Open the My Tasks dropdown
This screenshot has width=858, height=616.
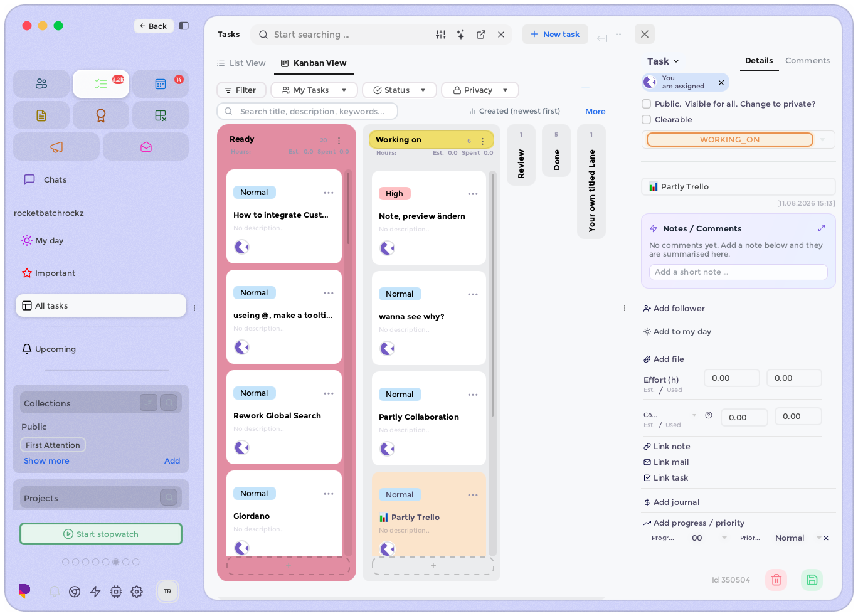314,90
